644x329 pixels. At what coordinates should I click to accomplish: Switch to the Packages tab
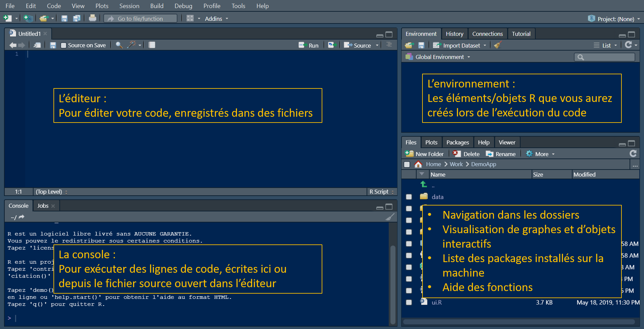pos(457,142)
